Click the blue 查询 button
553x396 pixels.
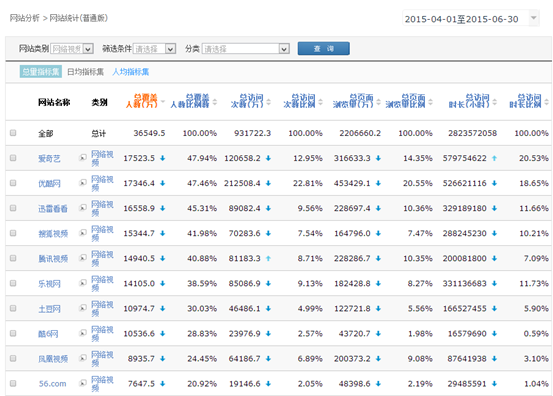coord(323,49)
